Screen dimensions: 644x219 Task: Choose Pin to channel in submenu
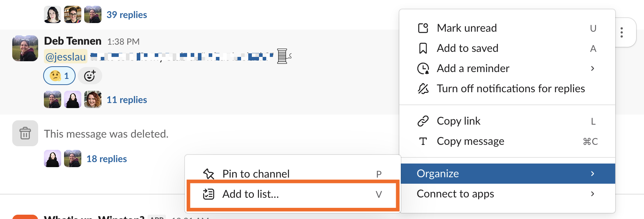click(x=293, y=174)
